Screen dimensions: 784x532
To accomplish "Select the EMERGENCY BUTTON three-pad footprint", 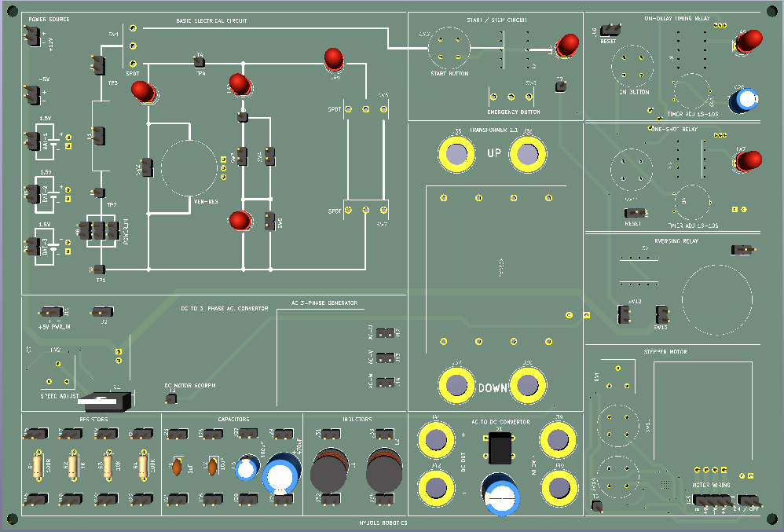I will [x=511, y=97].
